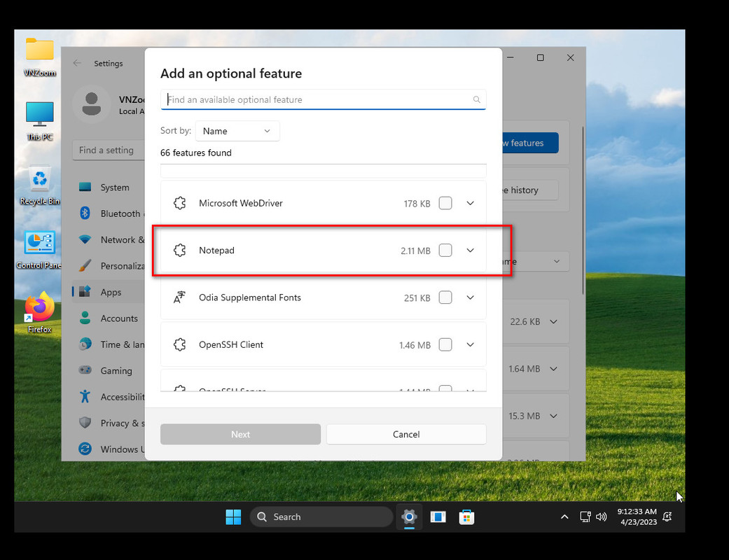Click the Cancel button

tap(406, 434)
